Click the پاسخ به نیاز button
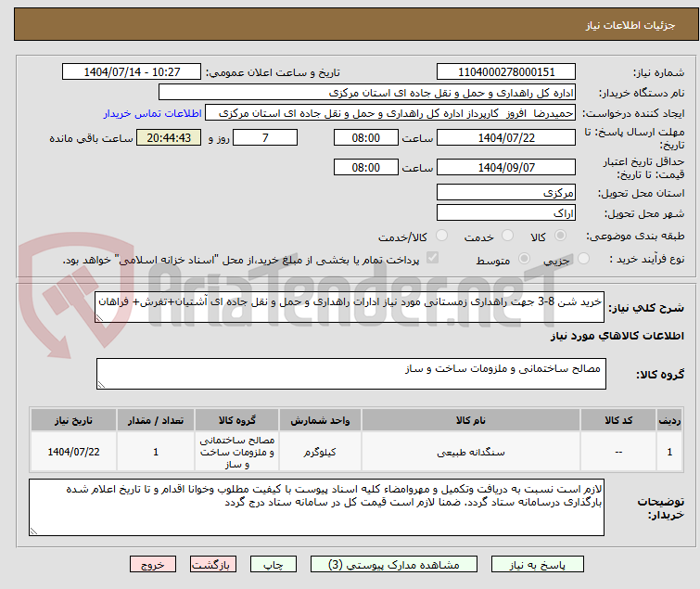This screenshot has height=589, width=700. coord(538,565)
